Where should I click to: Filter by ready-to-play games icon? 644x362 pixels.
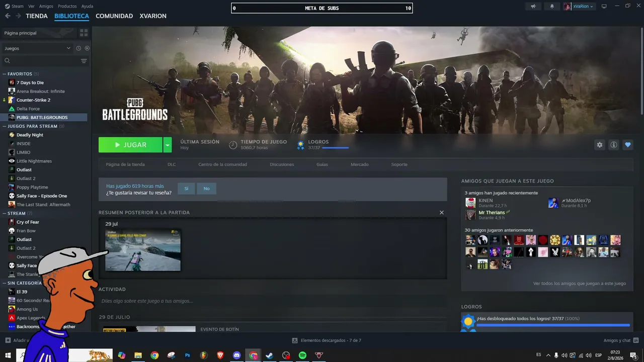pos(87,48)
